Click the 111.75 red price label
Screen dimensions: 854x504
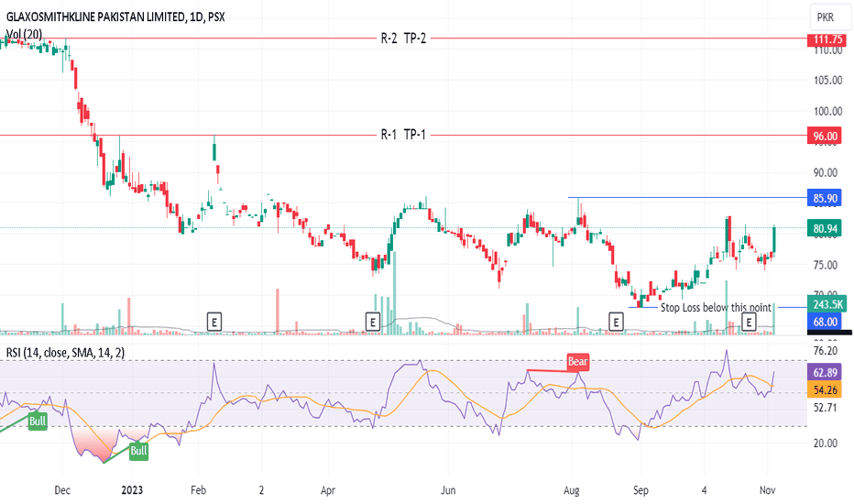pyautogui.click(x=827, y=38)
